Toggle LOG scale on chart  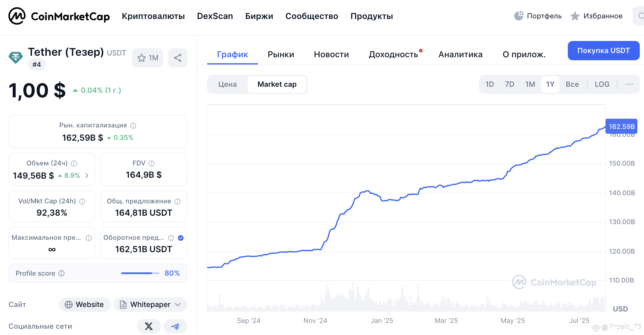(x=602, y=84)
